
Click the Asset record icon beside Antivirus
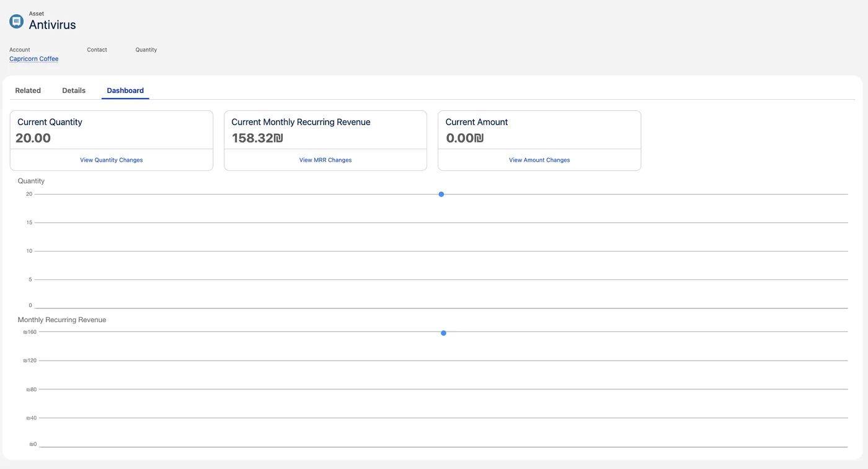[x=17, y=22]
